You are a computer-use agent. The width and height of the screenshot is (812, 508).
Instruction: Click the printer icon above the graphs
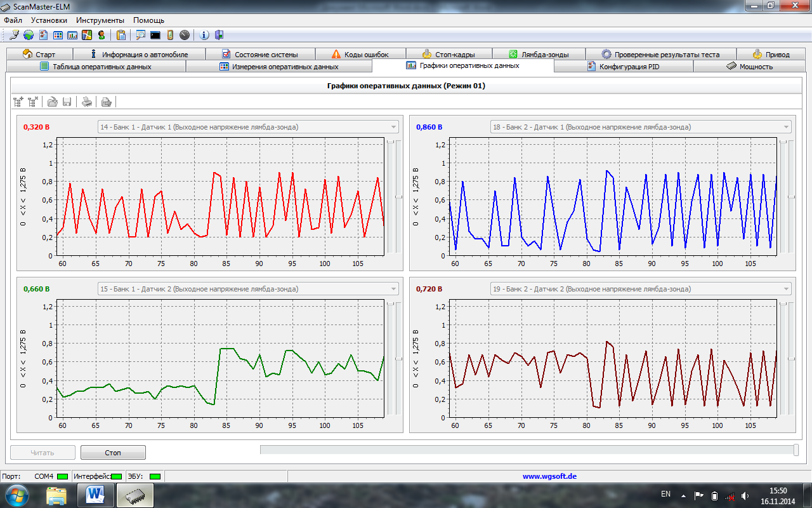pos(87,102)
